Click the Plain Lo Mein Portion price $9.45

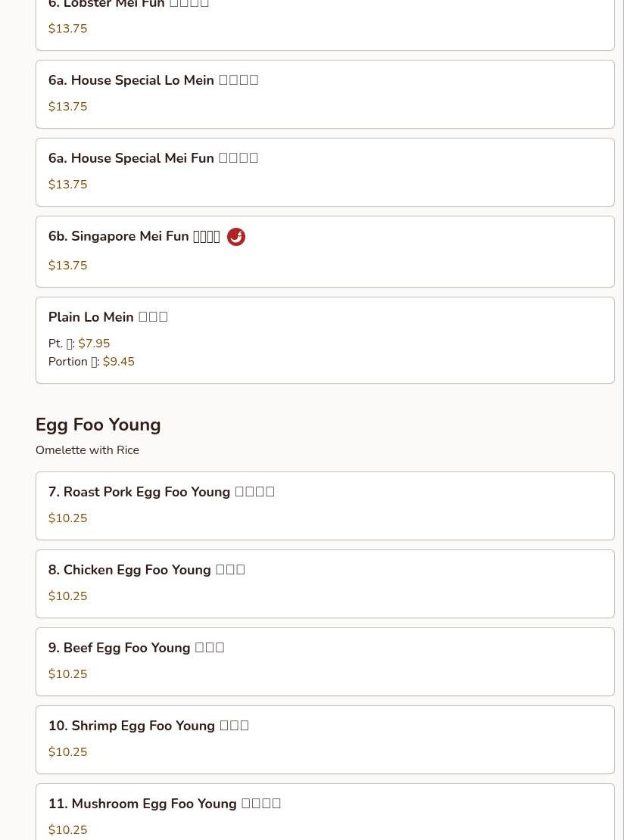[119, 362]
